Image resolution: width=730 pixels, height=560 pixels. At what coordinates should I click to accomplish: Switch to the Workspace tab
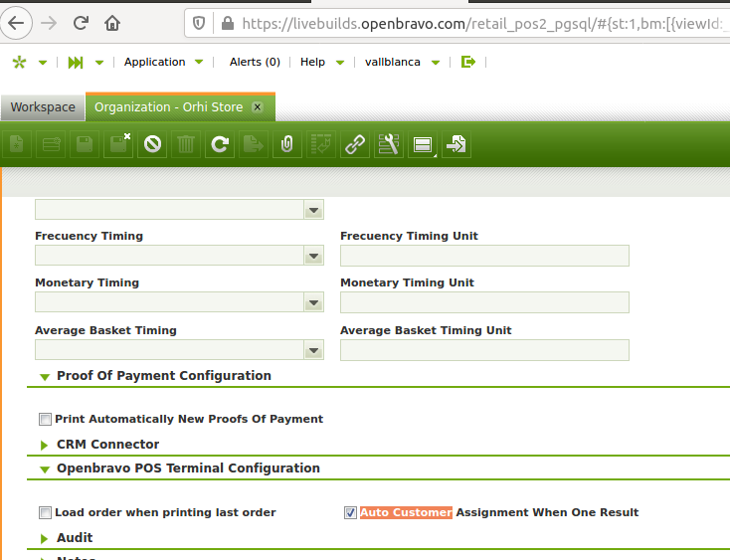tap(43, 107)
